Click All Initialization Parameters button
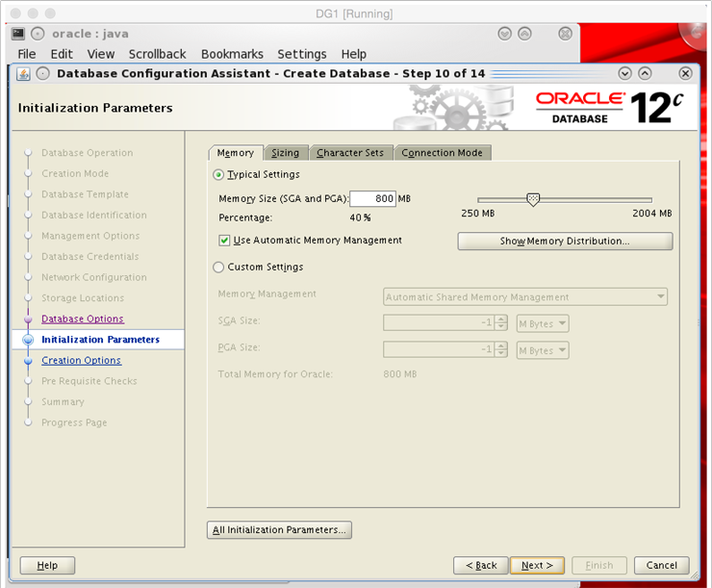712x588 pixels. [x=279, y=530]
